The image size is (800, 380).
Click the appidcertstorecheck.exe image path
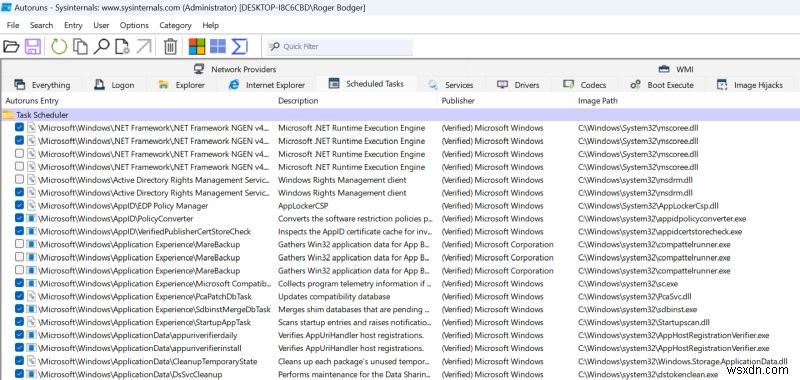(x=660, y=232)
